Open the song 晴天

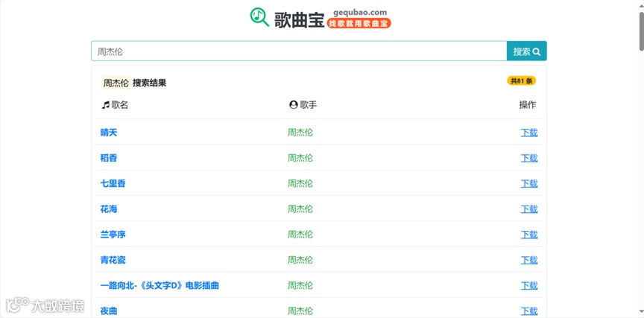109,133
